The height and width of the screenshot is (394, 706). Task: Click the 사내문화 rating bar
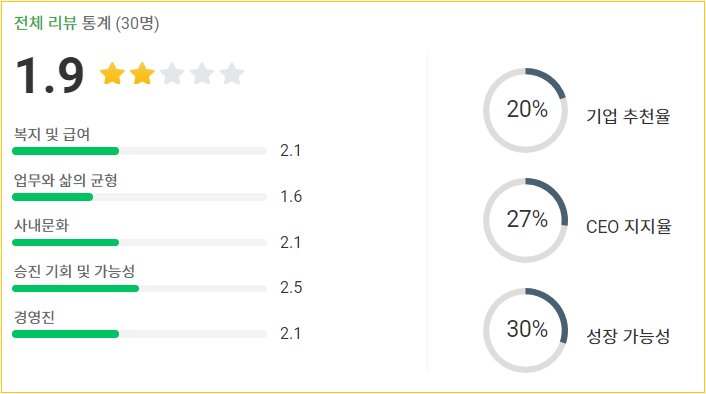(140, 243)
